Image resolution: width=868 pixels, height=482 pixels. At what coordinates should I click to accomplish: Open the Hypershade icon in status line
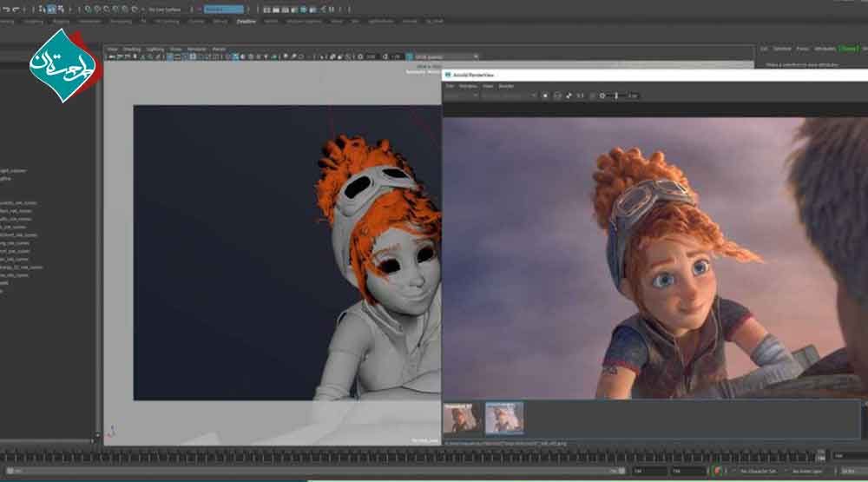(x=303, y=10)
